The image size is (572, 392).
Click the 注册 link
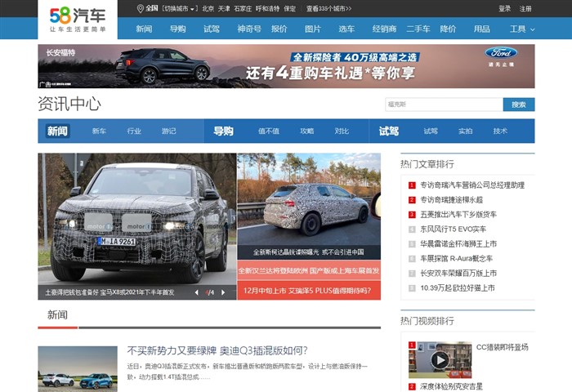[x=525, y=8]
